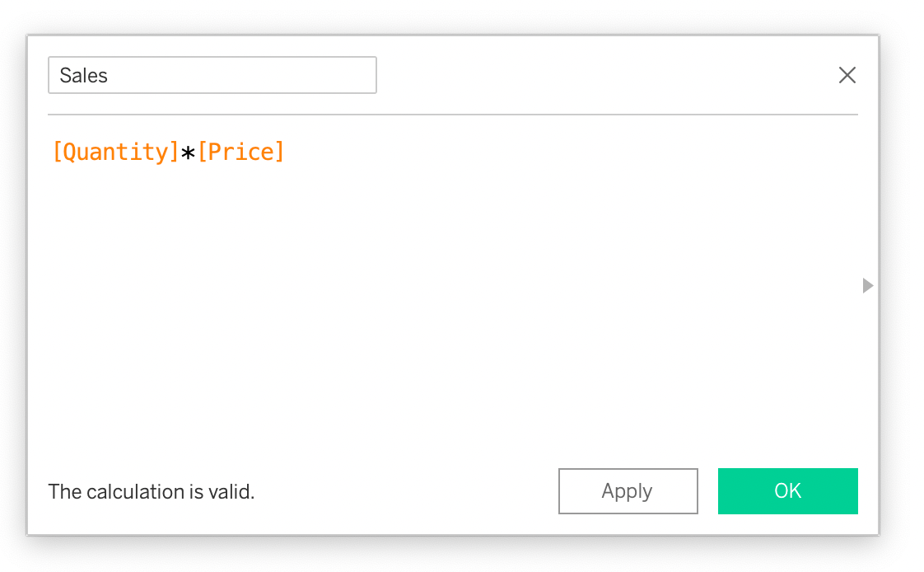Screen dimensions: 924x572
Task: Confirm the calculation with OK
Action: (x=787, y=491)
